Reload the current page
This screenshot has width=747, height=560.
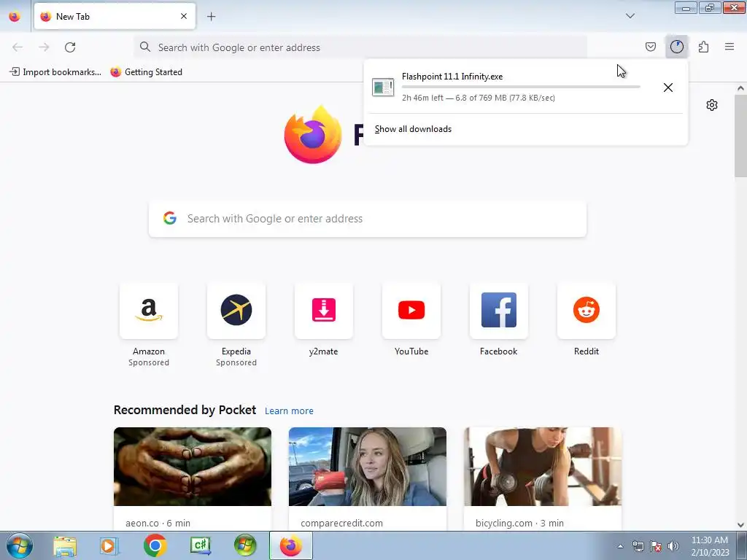click(x=70, y=47)
